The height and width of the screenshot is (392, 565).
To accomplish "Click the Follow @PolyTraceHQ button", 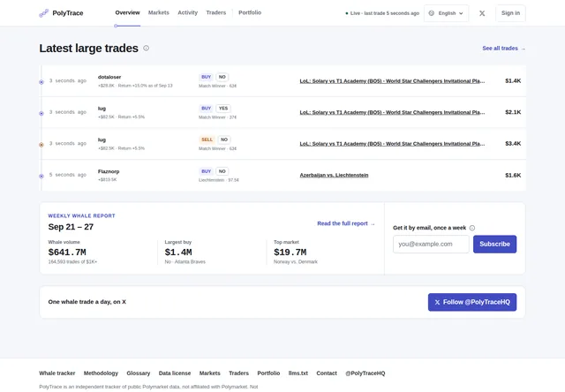I will [472, 302].
